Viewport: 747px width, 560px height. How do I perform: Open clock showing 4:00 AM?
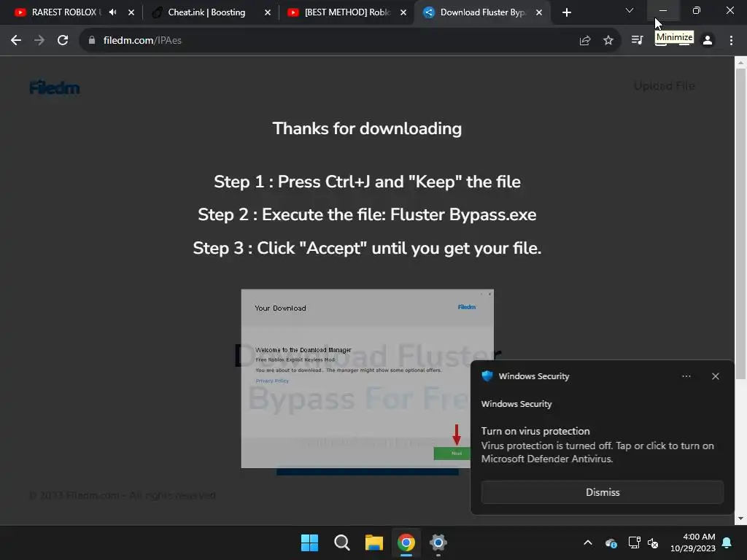pyautogui.click(x=693, y=542)
